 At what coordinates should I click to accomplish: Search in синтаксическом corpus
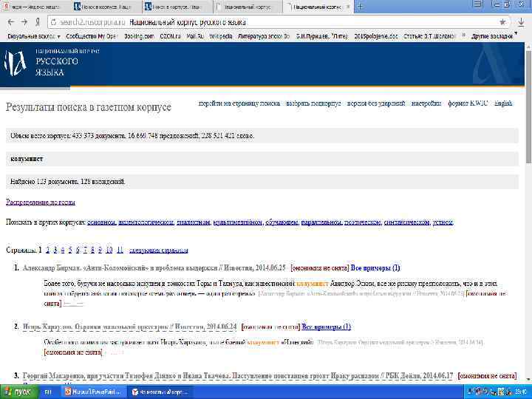(406, 222)
